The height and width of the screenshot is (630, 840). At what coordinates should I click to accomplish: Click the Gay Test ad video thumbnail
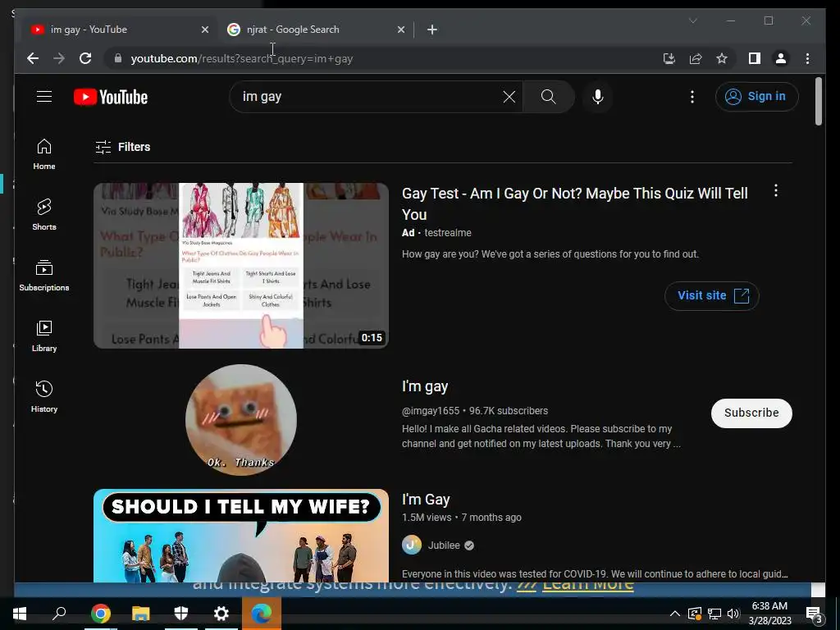tap(241, 266)
